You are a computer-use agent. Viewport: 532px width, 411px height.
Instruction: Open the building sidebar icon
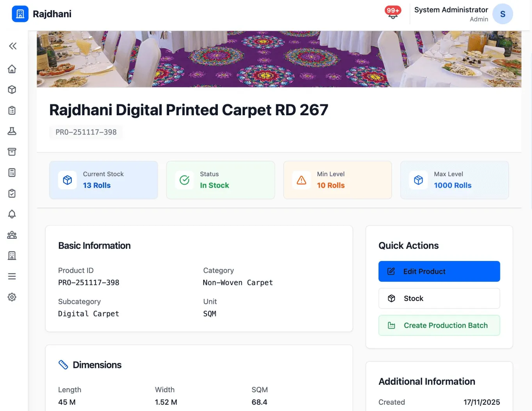coord(12,256)
